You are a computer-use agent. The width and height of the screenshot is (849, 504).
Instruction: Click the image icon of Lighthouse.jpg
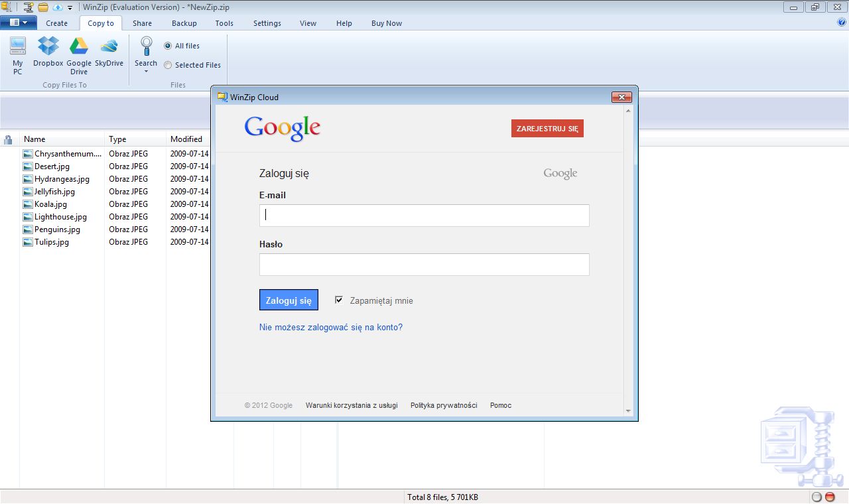(x=27, y=217)
